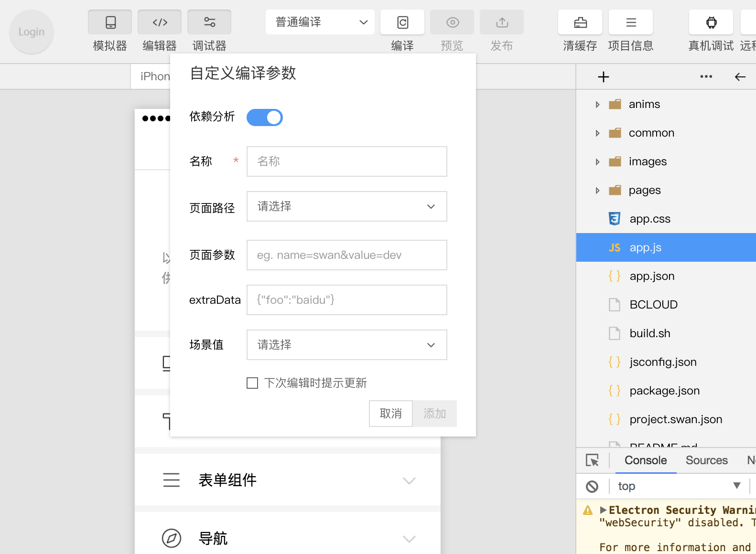Clear console with the block icon
The width and height of the screenshot is (756, 554).
click(x=592, y=486)
